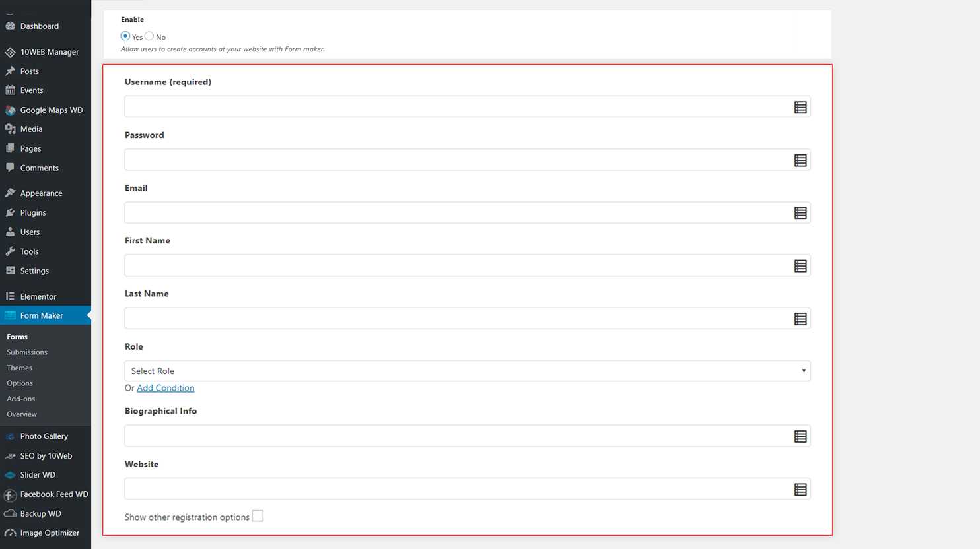Click the Comments bubble icon
The width and height of the screenshot is (980, 549).
pyautogui.click(x=10, y=168)
